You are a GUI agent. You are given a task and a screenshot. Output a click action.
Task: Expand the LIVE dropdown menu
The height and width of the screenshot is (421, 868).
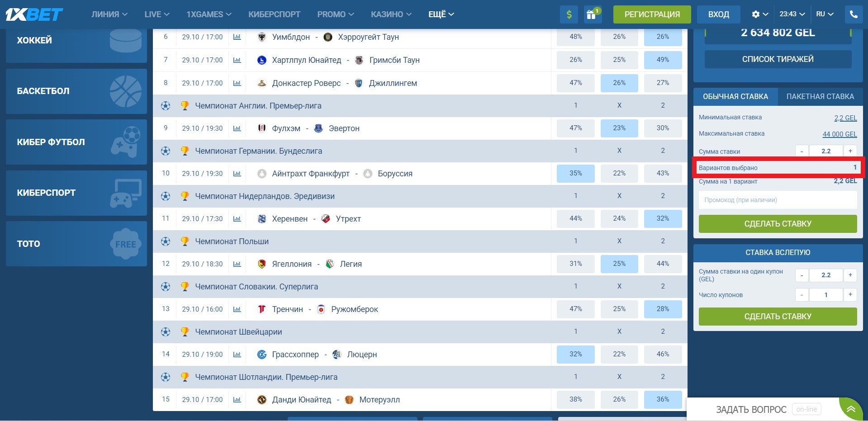click(x=157, y=14)
